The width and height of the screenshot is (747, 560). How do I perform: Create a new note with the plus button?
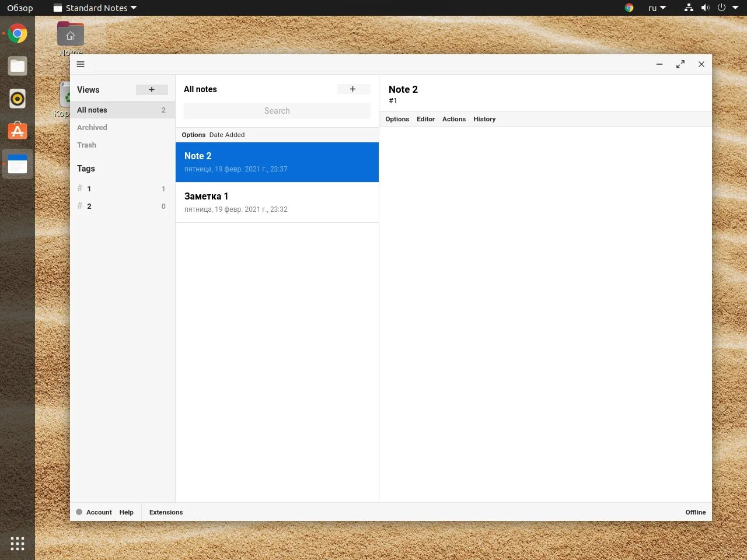coord(353,89)
